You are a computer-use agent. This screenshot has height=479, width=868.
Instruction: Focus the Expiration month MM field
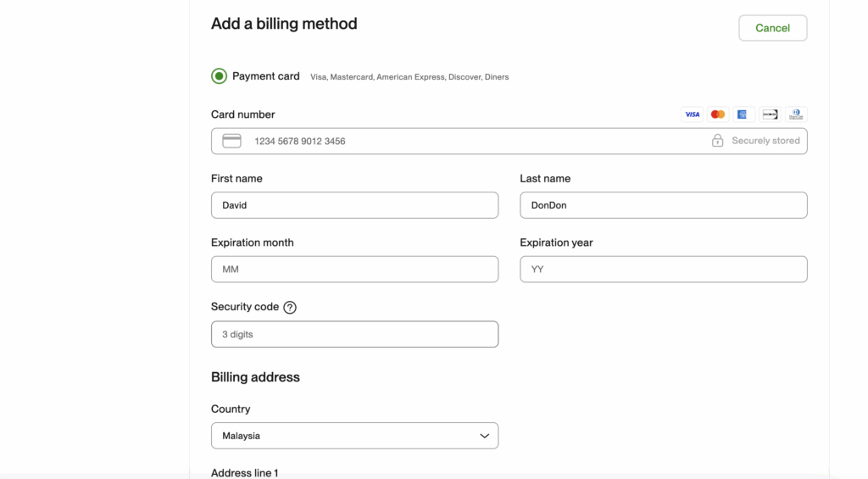point(354,270)
